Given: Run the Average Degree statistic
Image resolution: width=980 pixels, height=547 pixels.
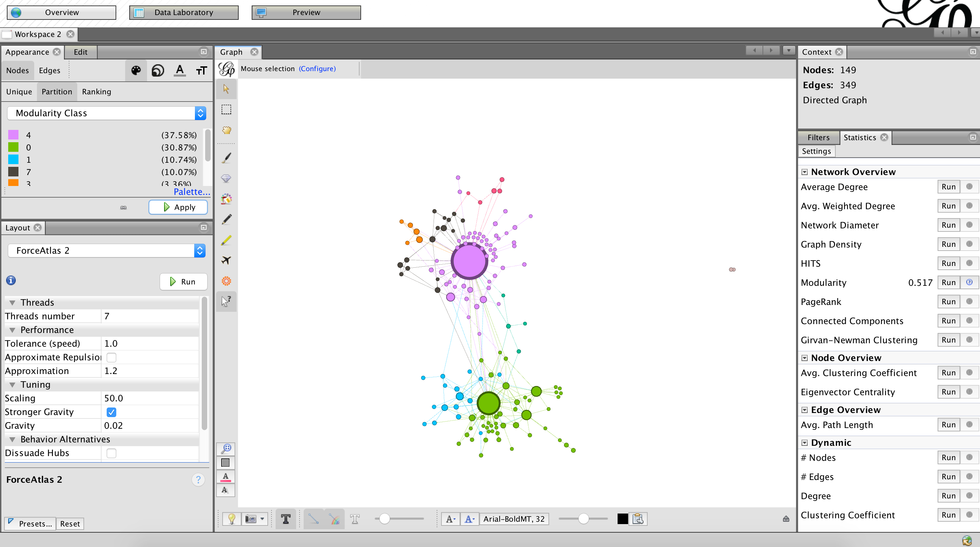Looking at the screenshot, I should (x=948, y=186).
